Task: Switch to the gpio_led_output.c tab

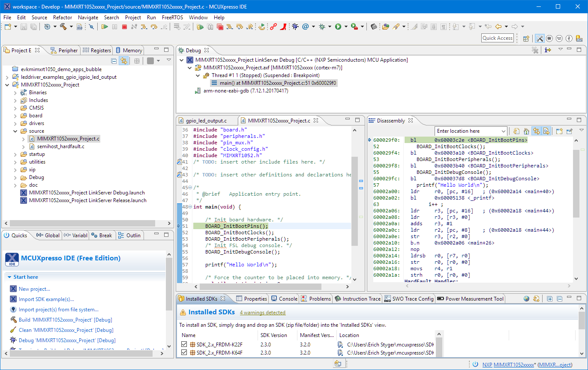Action: coord(207,120)
